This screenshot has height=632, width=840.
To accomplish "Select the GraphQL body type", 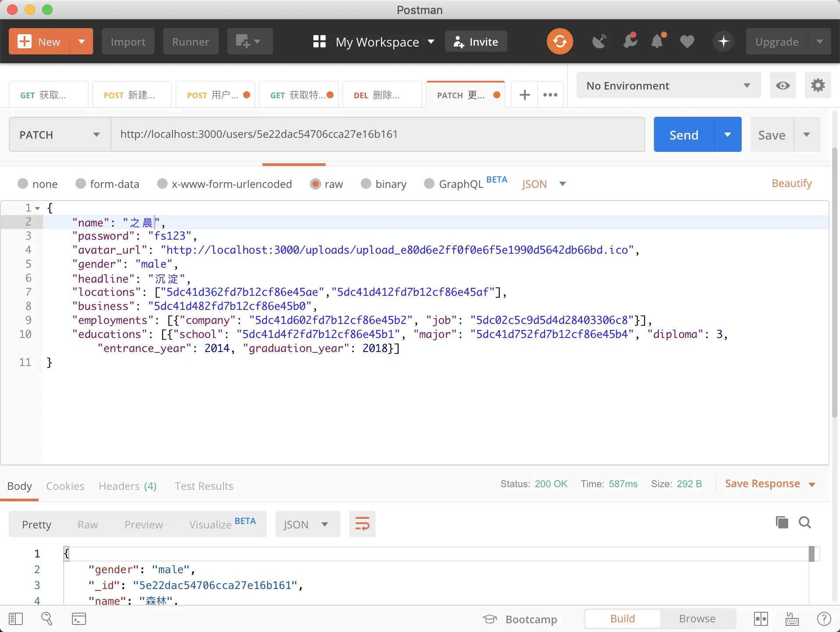I will coord(429,184).
